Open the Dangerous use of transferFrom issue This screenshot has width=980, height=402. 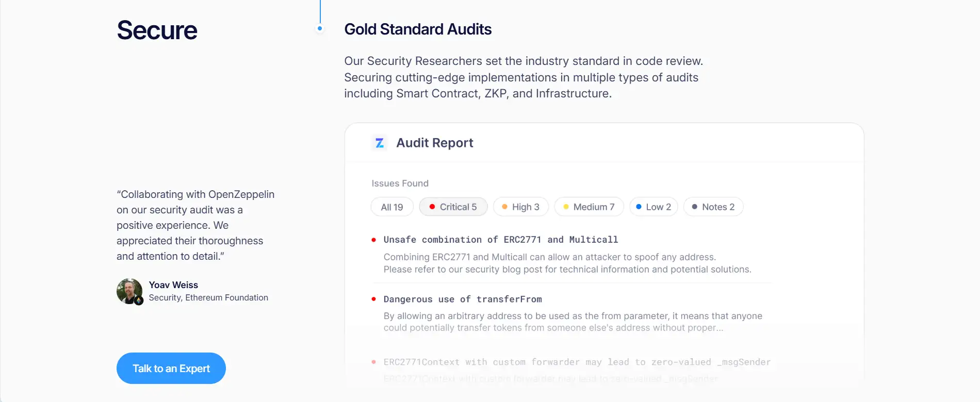pyautogui.click(x=463, y=299)
